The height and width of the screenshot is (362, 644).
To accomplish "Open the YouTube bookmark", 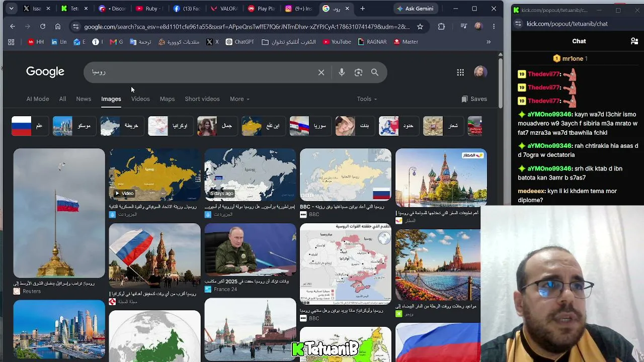I will coord(336,42).
